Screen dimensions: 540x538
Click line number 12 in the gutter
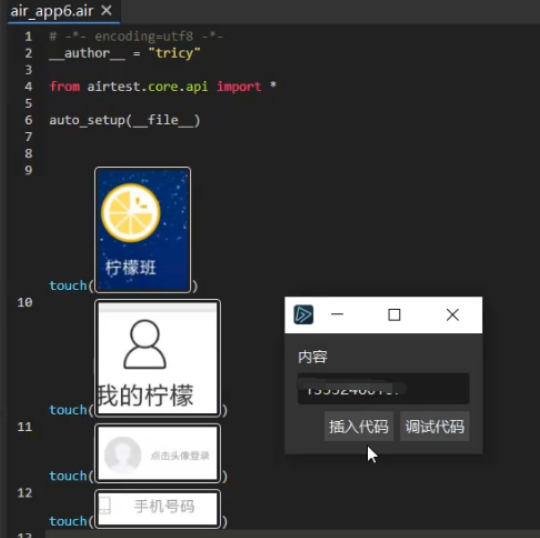(25, 493)
